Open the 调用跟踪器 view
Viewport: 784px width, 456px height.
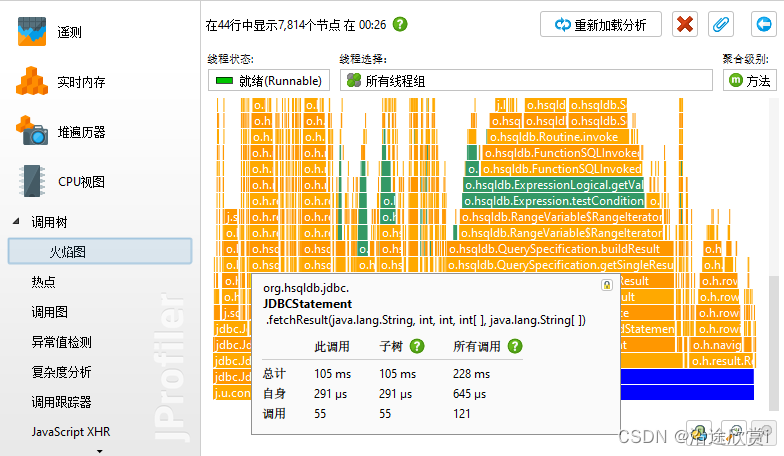62,402
